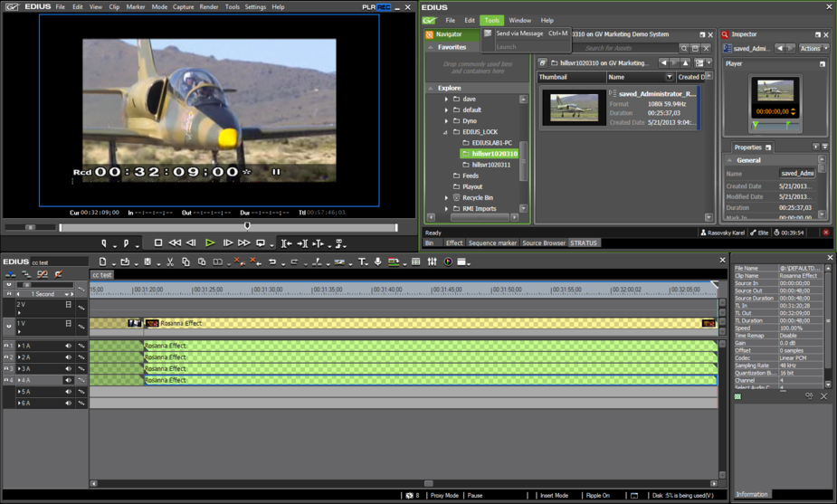
Task: Open the Actions dropdown in Inspector
Action: click(x=813, y=49)
